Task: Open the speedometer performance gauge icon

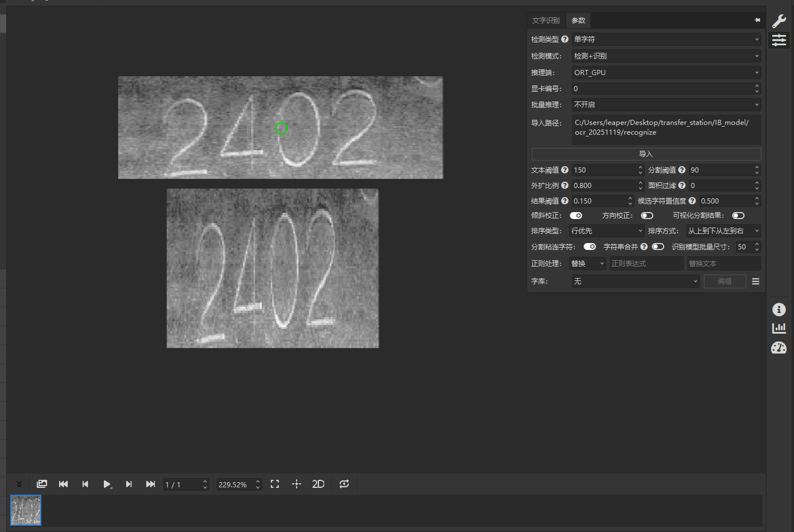Action: coord(779,347)
